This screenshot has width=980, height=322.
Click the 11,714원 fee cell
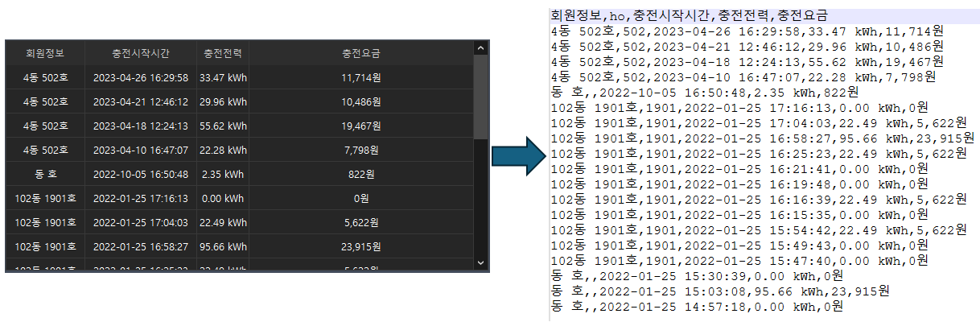(x=360, y=78)
